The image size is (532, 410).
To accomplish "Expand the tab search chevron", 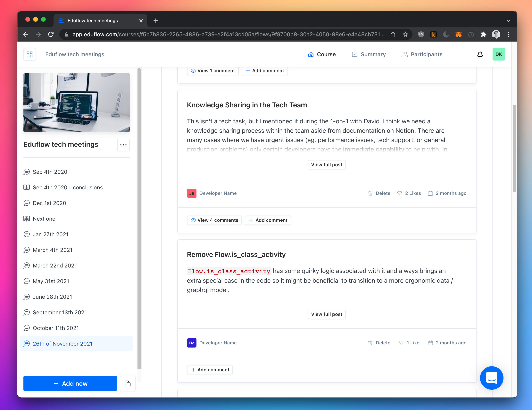I will tap(508, 21).
